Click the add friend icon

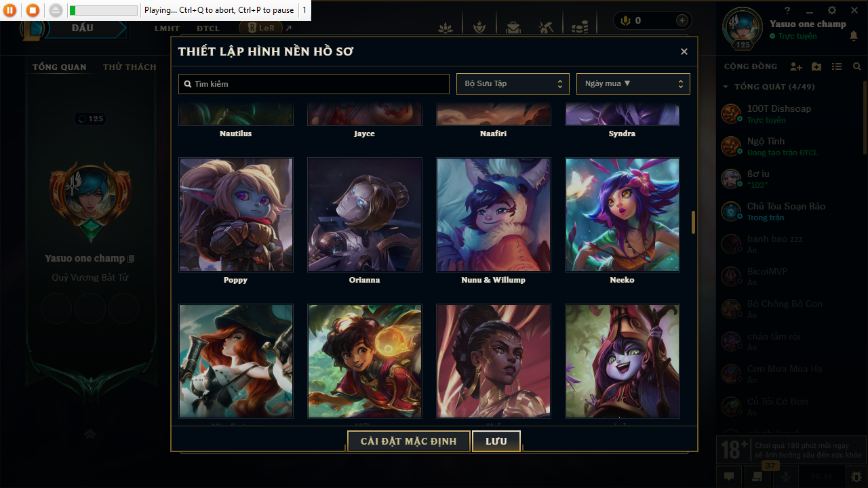pyautogui.click(x=796, y=66)
